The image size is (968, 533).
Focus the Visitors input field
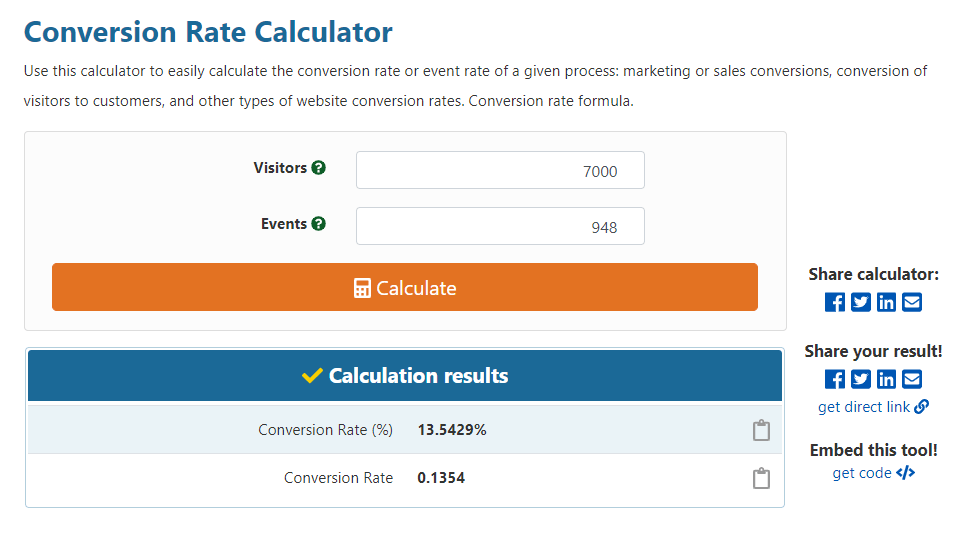[x=500, y=170]
